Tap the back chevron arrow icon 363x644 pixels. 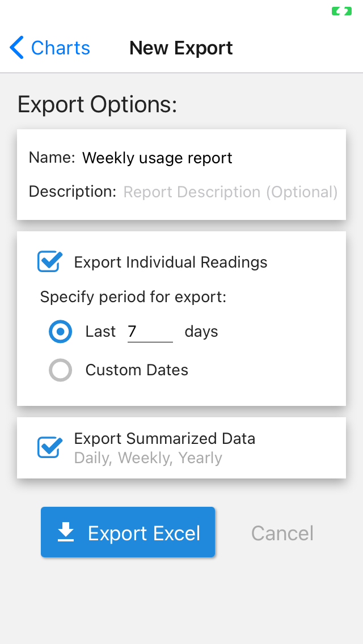[x=17, y=48]
